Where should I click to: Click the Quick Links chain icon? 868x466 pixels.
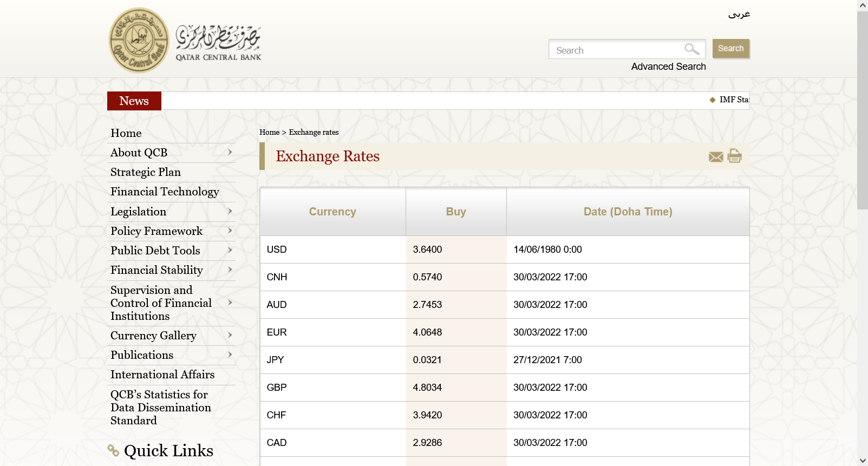coord(113,450)
